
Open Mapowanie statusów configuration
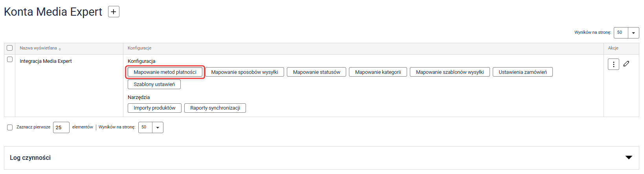(316, 72)
